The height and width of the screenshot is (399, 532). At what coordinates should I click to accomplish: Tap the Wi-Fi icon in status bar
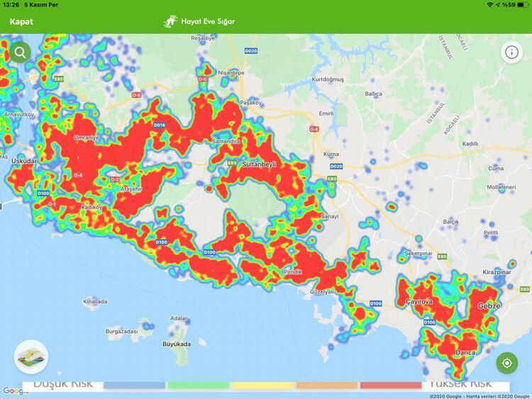[x=490, y=5]
